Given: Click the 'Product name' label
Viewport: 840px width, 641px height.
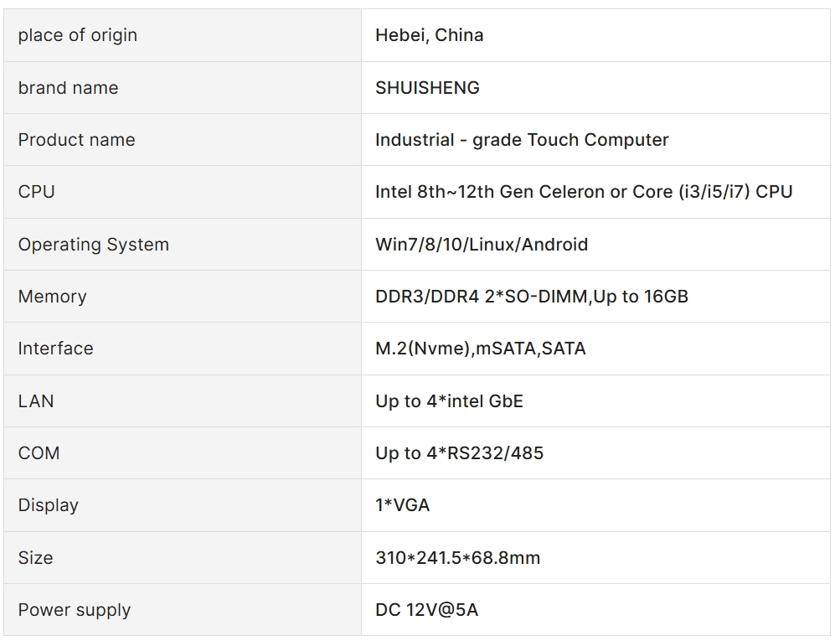Looking at the screenshot, I should point(76,140).
